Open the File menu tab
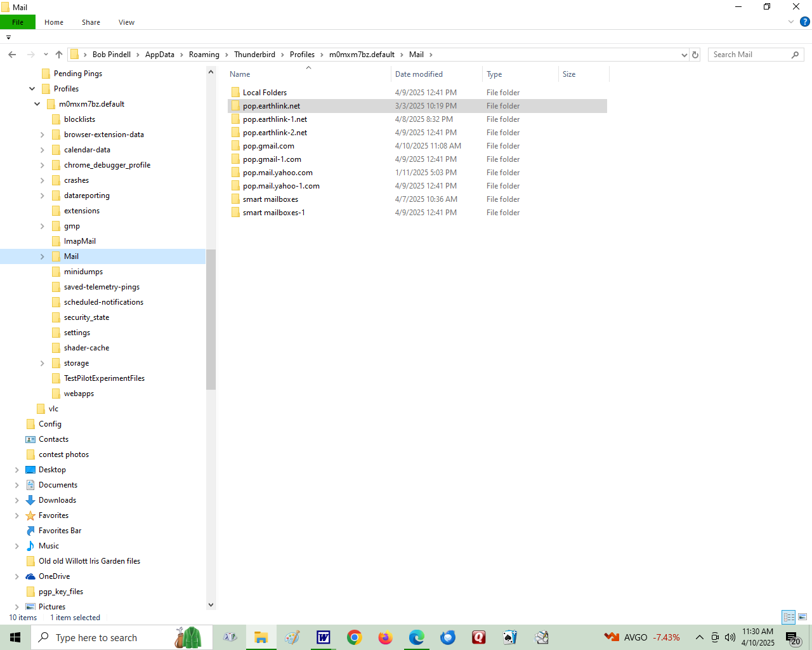This screenshot has width=812, height=650. [x=18, y=22]
